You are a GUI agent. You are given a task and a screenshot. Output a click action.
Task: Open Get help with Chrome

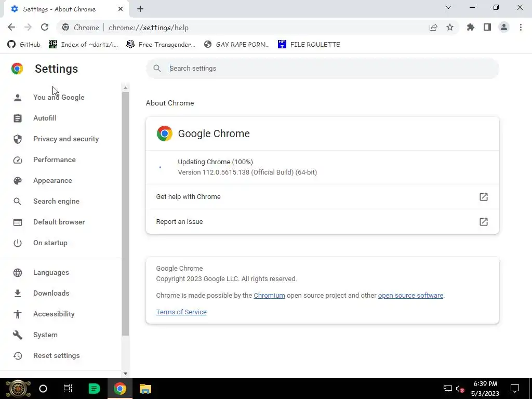[322, 197]
